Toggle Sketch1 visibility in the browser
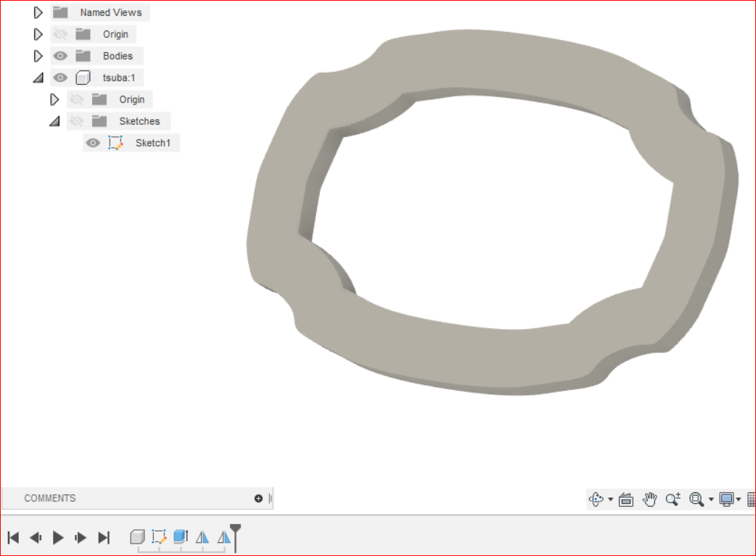 tap(93, 143)
